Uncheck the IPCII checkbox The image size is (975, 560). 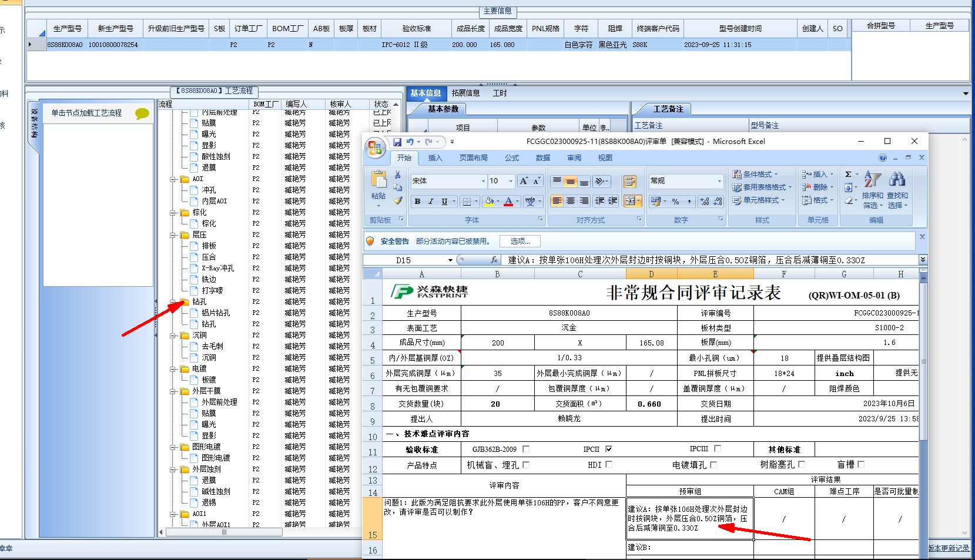pos(609,449)
